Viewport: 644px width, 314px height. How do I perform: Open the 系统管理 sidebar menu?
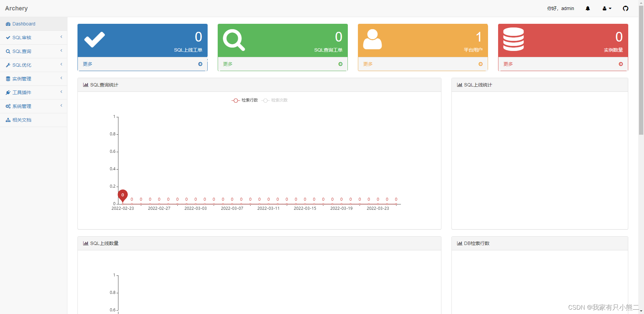(34, 106)
